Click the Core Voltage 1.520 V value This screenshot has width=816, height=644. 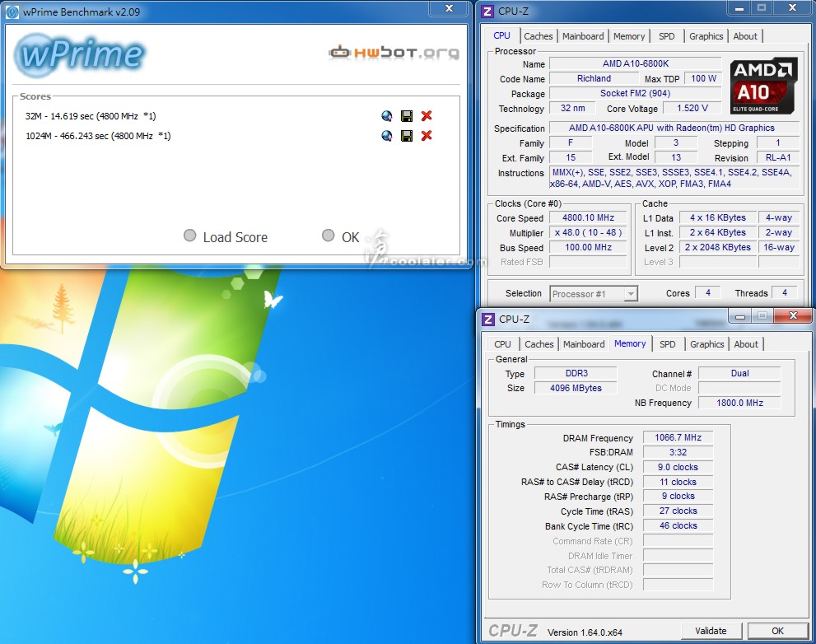pyautogui.click(x=692, y=108)
